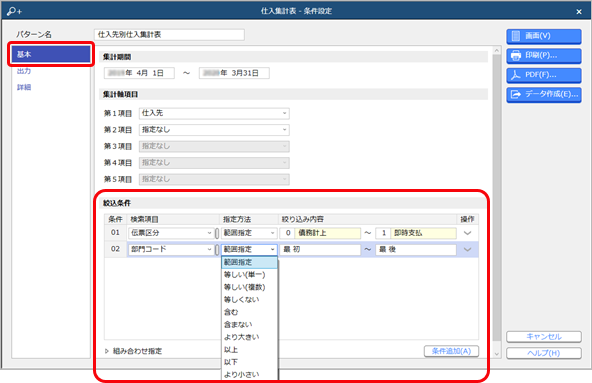Screen dimensions: 592x383
Task: Click the 債務計上 start value field
Action: pos(328,233)
